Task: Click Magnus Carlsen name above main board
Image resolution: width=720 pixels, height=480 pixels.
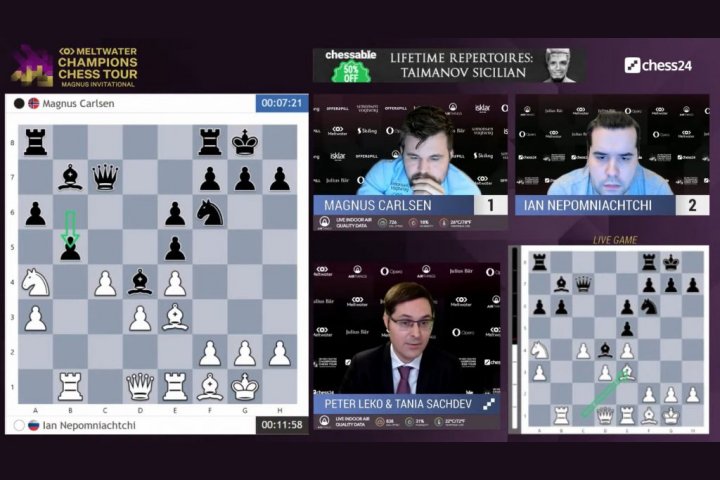Action: [78, 103]
